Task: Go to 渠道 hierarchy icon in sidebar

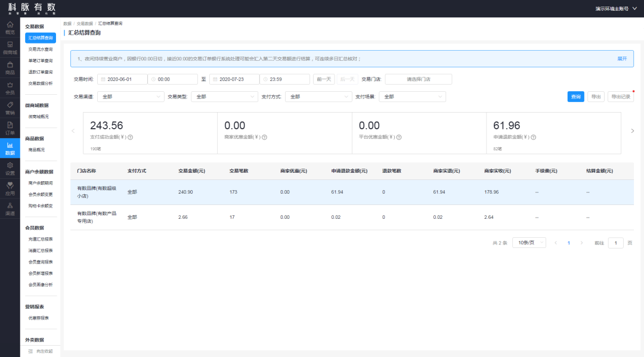Action: click(x=10, y=209)
